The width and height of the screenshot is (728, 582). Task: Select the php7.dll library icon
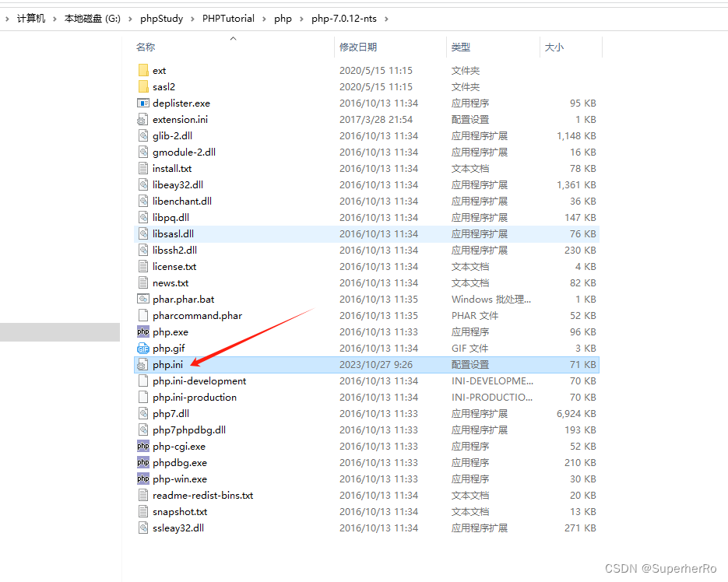[143, 413]
